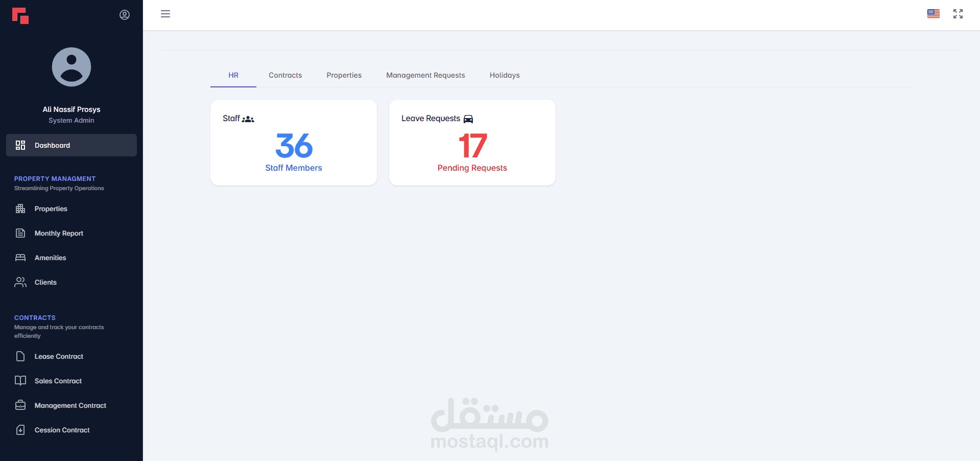Click the Staff Members count card

(x=294, y=147)
